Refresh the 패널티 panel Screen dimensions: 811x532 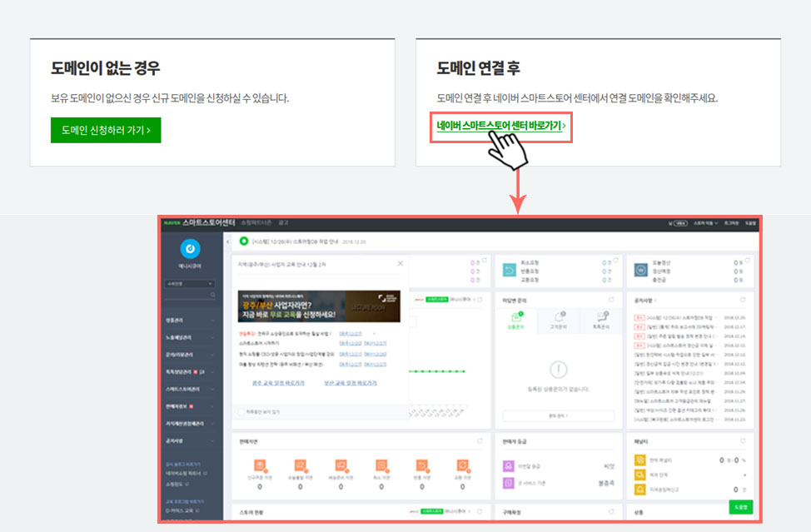coord(743,441)
